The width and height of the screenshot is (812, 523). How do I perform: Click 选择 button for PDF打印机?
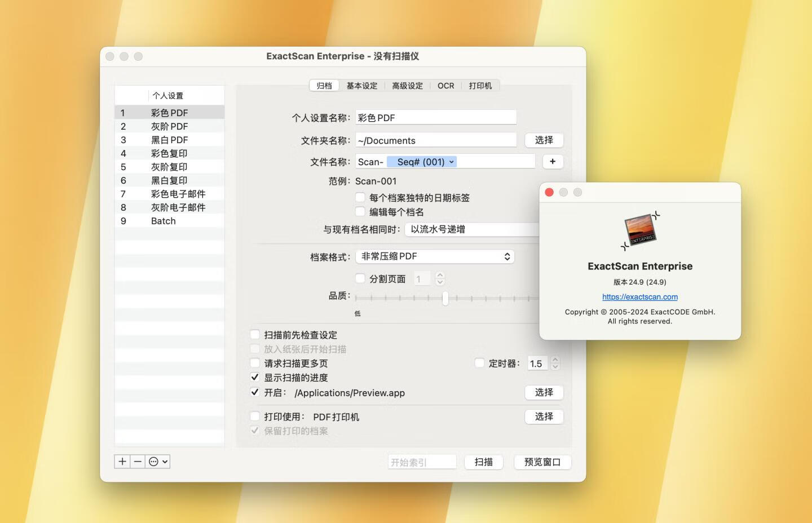click(544, 416)
